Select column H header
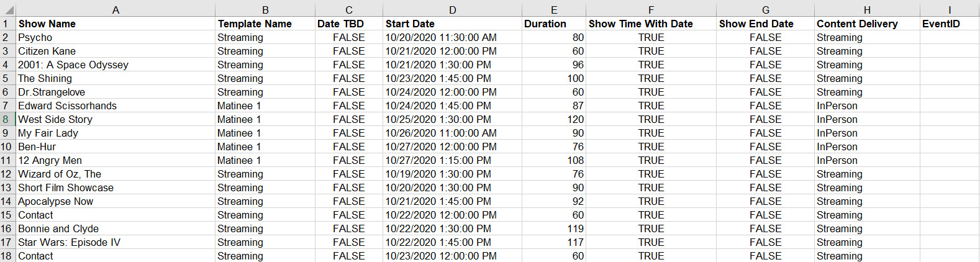 [x=867, y=9]
